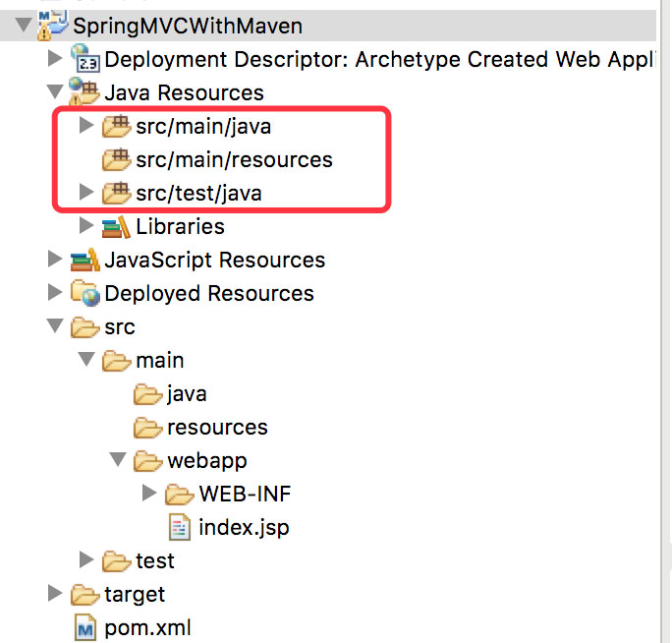Click the Libraries books icon
672x643 pixels.
[116, 226]
